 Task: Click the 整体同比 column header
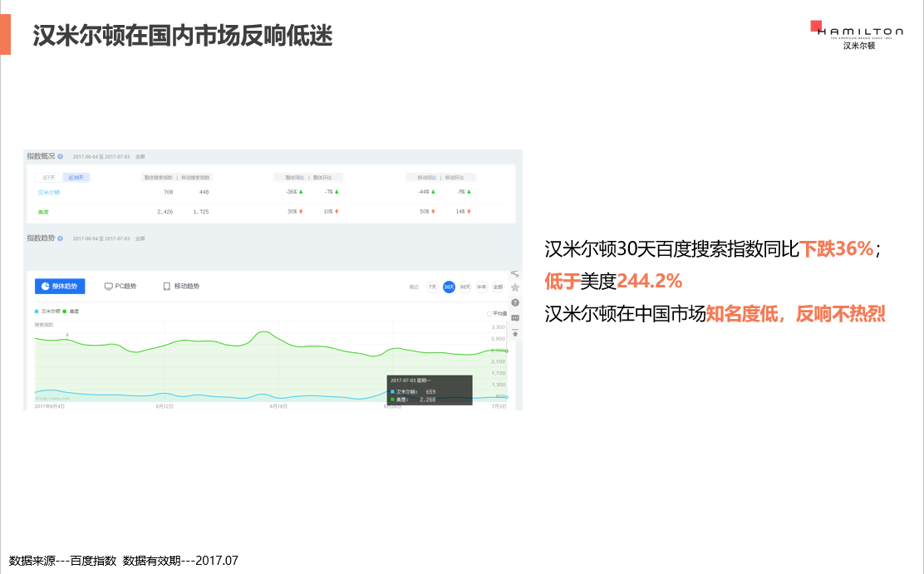(295, 178)
